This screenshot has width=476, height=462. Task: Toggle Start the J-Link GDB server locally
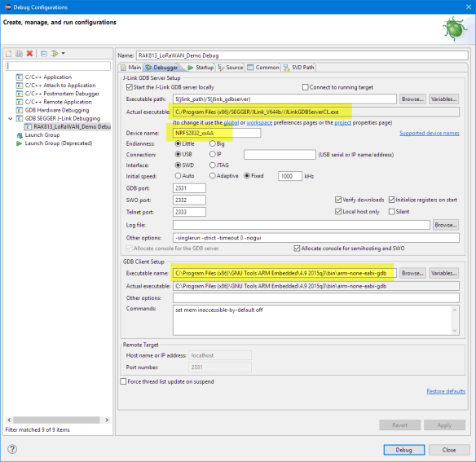[130, 87]
